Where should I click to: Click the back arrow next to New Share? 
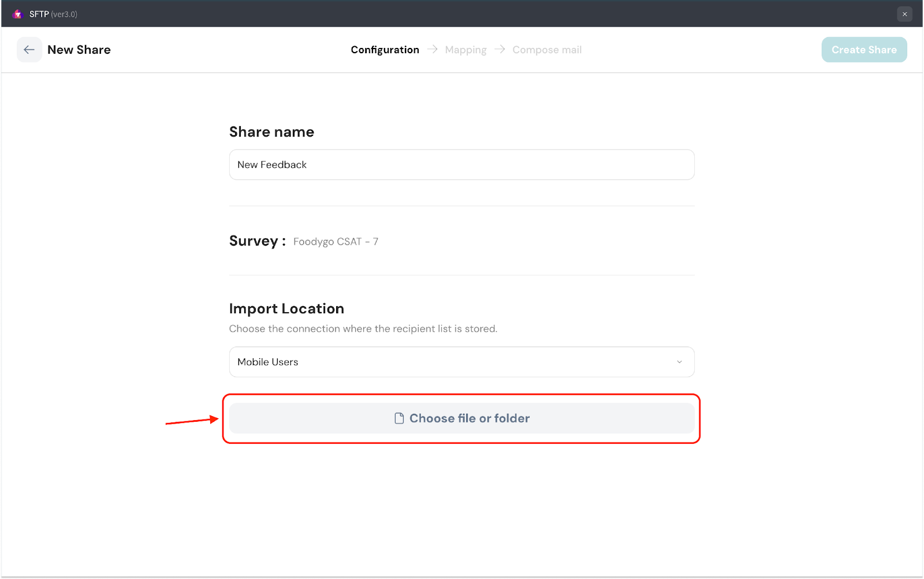(x=29, y=50)
